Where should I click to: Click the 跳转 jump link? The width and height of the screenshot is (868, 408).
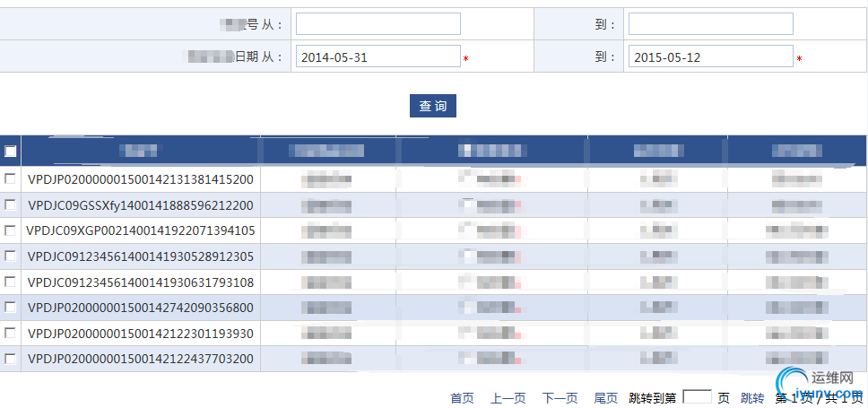(752, 398)
